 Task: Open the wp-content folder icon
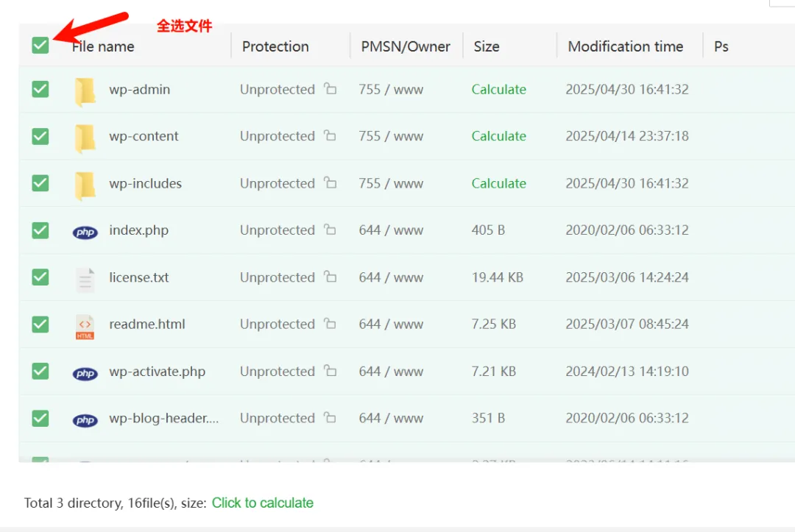pos(85,138)
